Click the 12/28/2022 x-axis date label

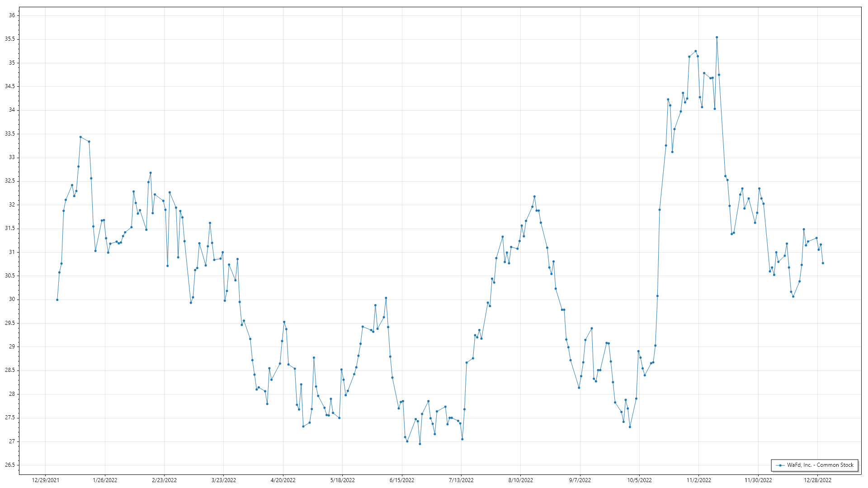[817, 480]
